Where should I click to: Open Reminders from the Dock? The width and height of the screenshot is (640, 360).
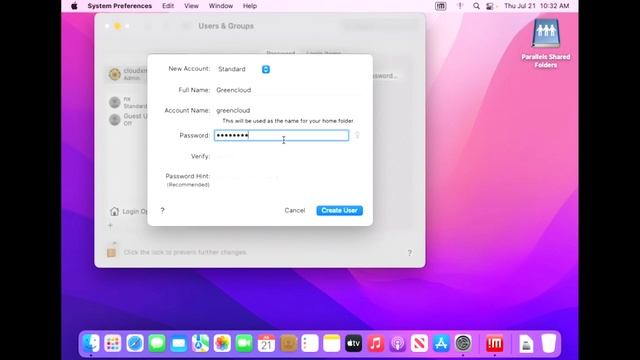click(x=310, y=343)
